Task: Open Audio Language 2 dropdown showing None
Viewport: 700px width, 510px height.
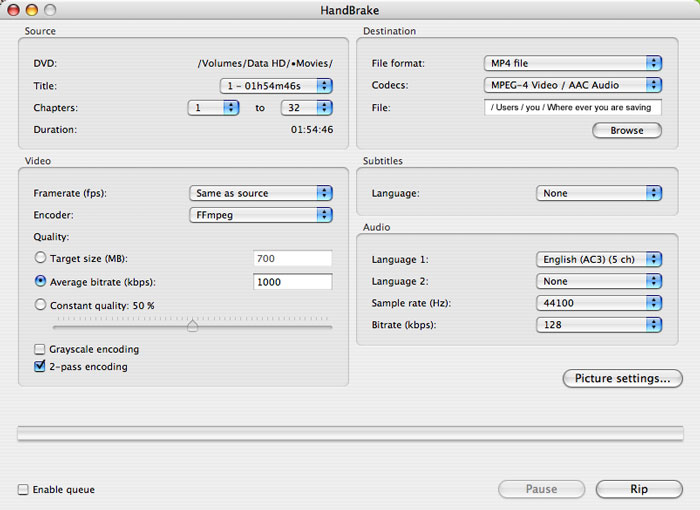Action: 599,281
